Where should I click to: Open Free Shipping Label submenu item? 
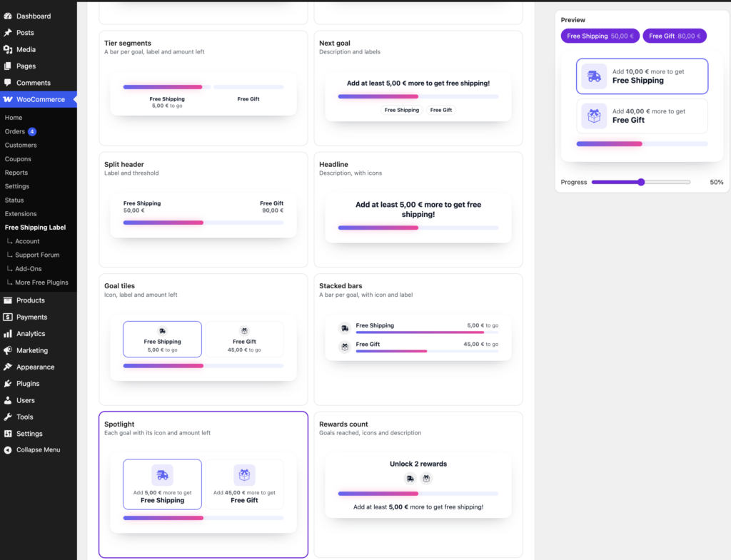[35, 228]
